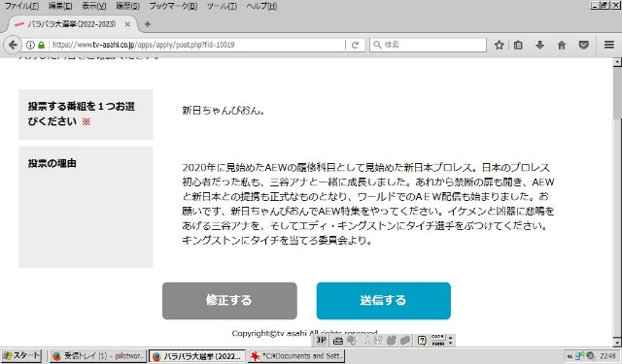
Task: Go to the home page icon
Action: tap(562, 46)
